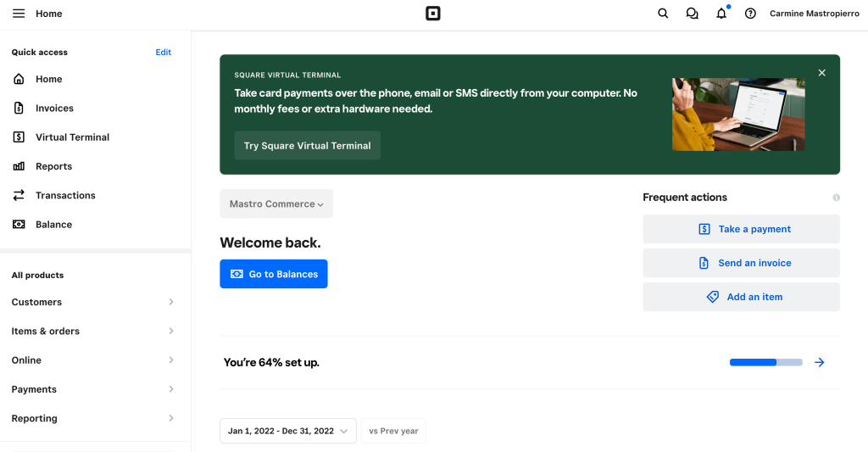
Task: Click the laptop image in the banner
Action: click(738, 114)
